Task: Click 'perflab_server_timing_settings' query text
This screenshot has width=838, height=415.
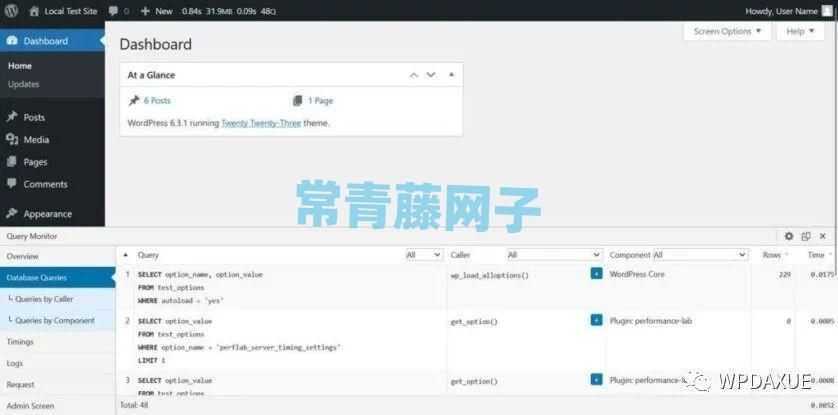Action: (x=277, y=348)
